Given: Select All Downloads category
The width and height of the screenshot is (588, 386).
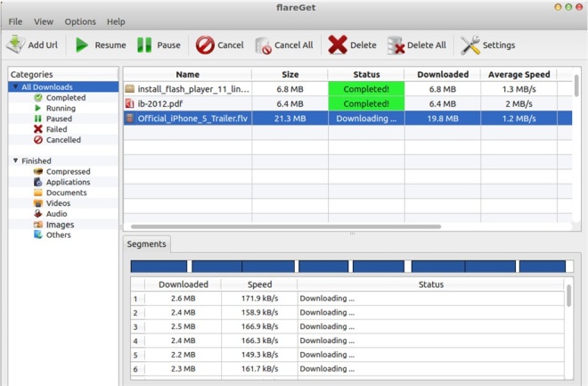Looking at the screenshot, I should [x=47, y=86].
